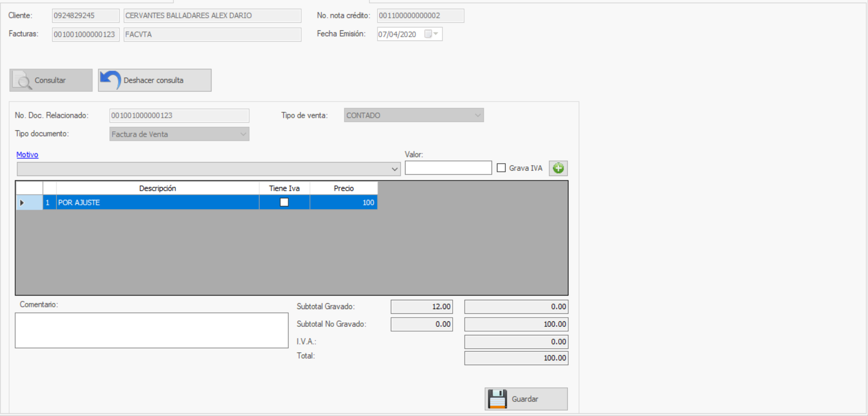Click the Motivo link
868x416 pixels.
[27, 155]
